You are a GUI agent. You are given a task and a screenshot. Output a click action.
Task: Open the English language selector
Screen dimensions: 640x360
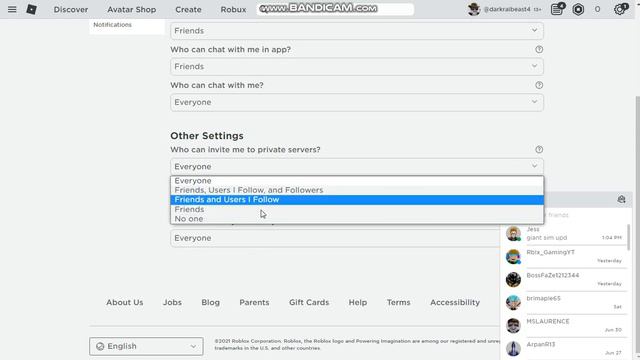pos(146,346)
